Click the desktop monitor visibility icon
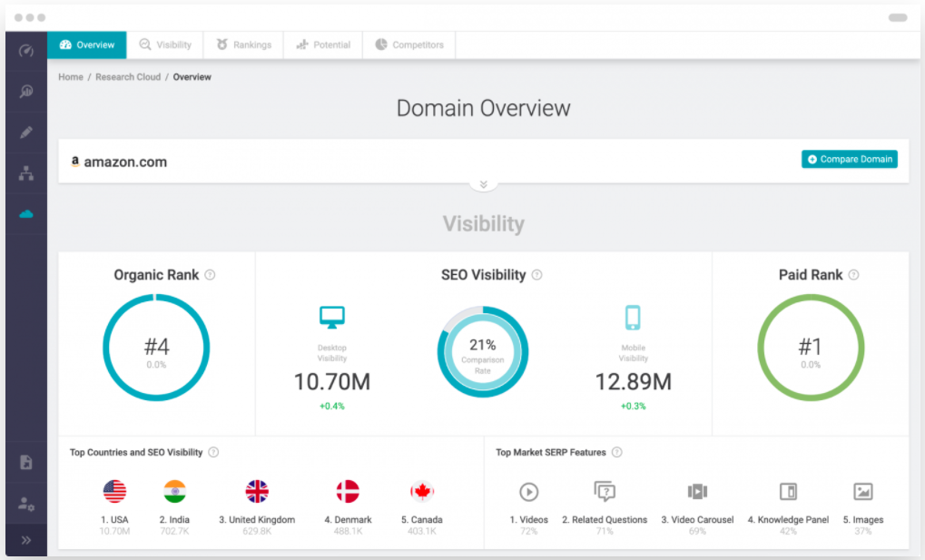The width and height of the screenshot is (925, 560). point(332,318)
